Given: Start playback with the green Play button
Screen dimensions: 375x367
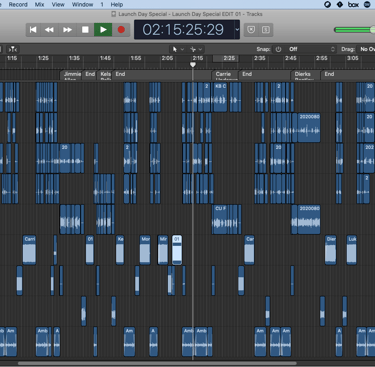Looking at the screenshot, I should tap(103, 30).
